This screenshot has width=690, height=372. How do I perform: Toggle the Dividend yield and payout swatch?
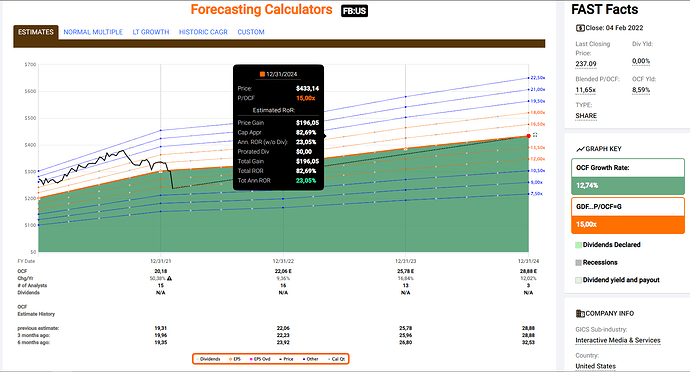tap(578, 280)
